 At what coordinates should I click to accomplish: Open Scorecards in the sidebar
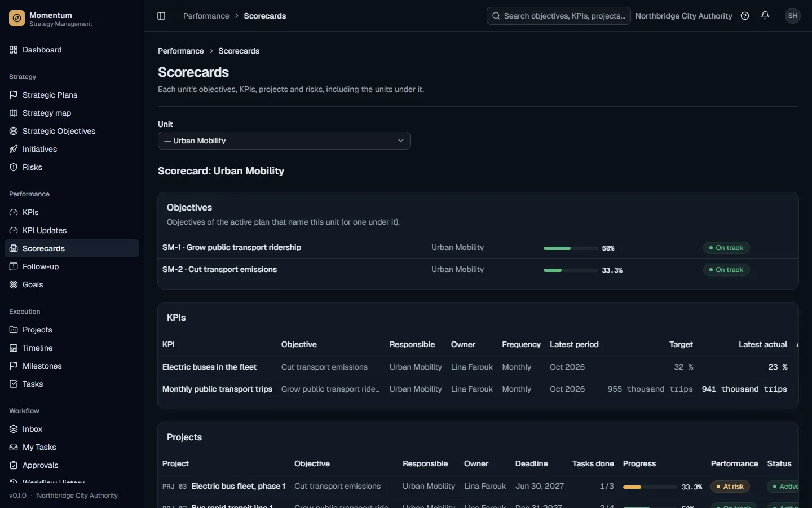pyautogui.click(x=72, y=248)
